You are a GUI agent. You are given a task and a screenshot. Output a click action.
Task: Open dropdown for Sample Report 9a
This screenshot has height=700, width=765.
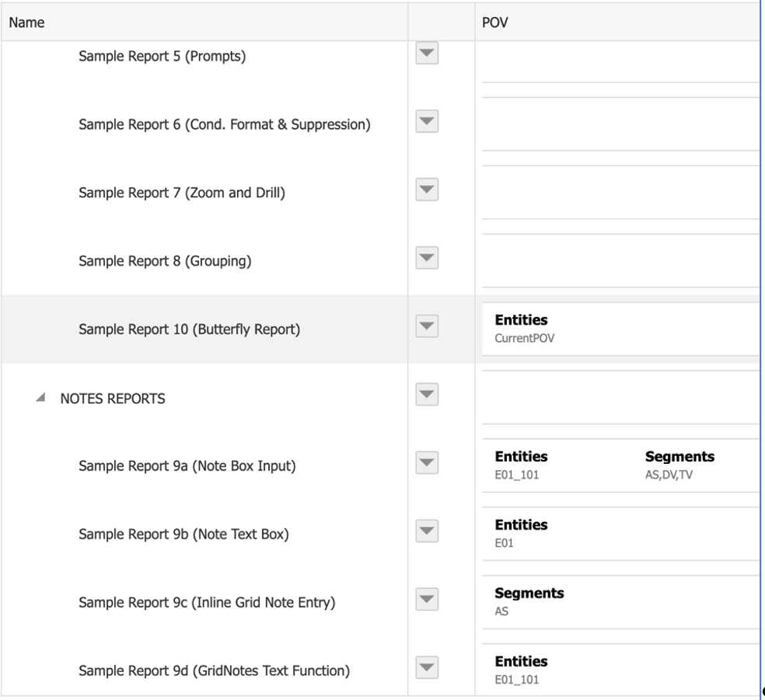[x=427, y=464]
